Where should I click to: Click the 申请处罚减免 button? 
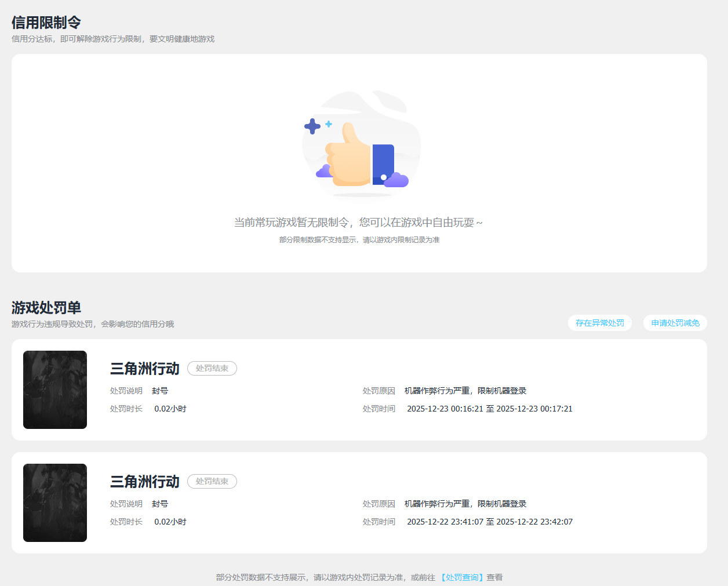[x=675, y=323]
